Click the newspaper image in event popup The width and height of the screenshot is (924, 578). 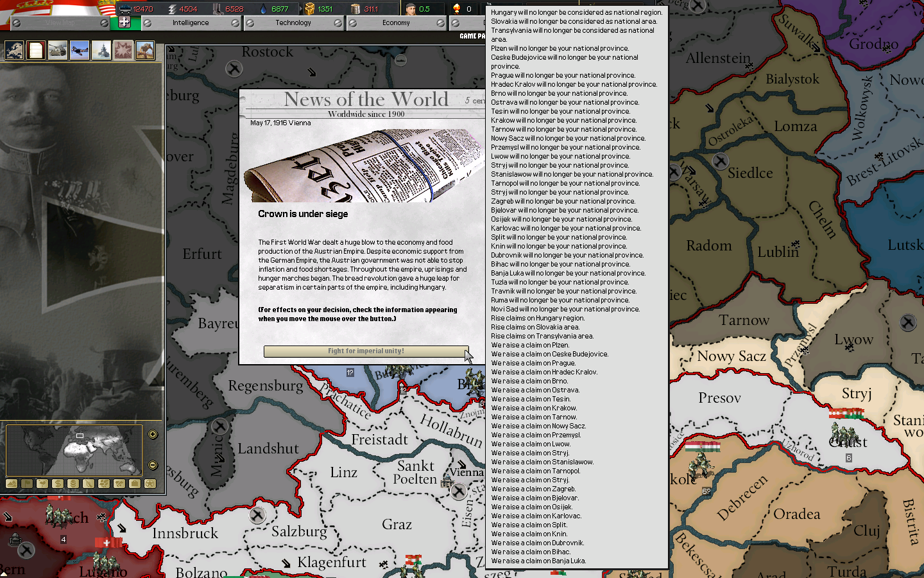tap(364, 165)
